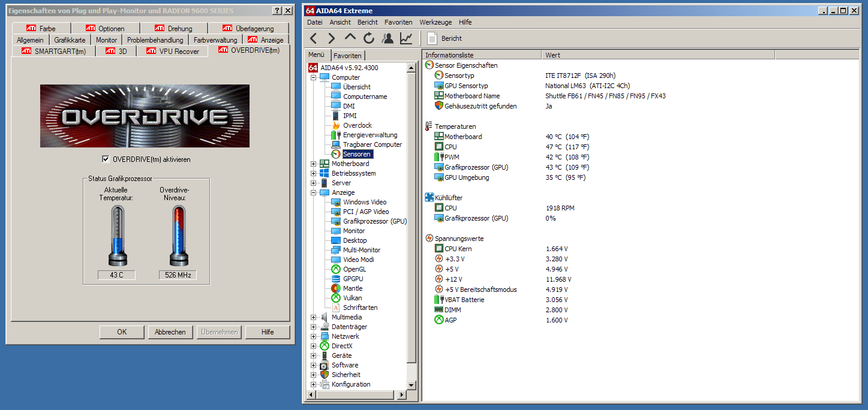Screen dimensions: 868x410
Task: Click the Overdrive-Niveau level gauge
Action: [x=178, y=236]
